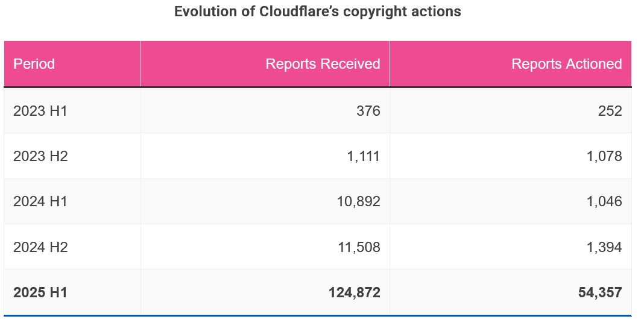Click the 10,892 reports received value
The width and height of the screenshot is (644, 322).
[x=358, y=201]
